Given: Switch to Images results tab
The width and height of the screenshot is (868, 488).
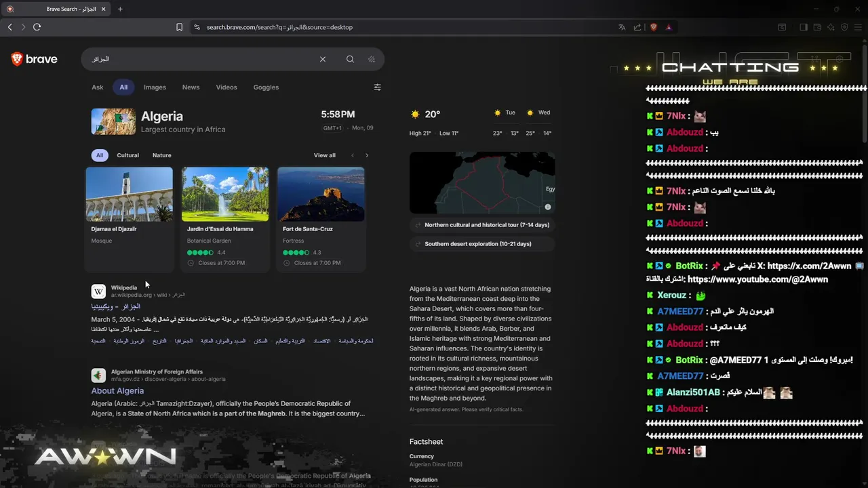Looking at the screenshot, I should tap(155, 87).
